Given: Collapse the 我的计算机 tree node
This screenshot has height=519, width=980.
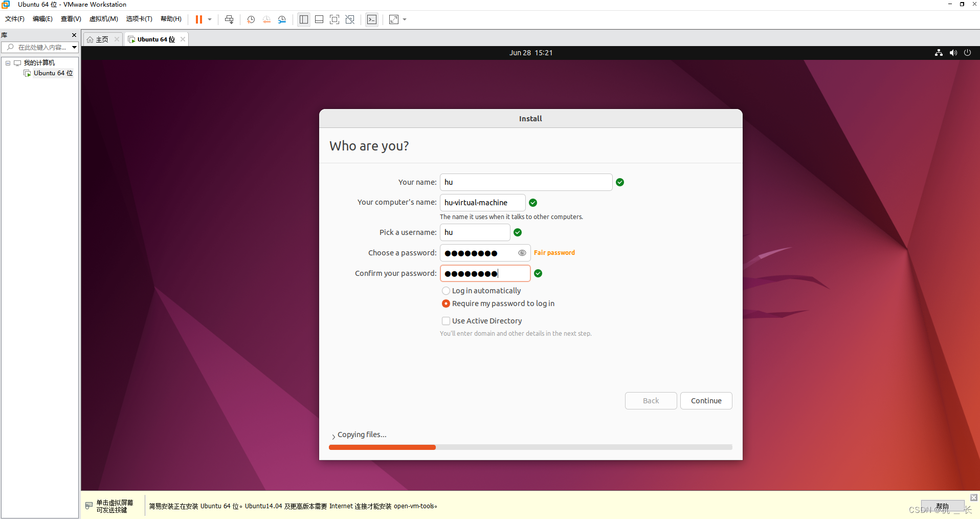Looking at the screenshot, I should click(8, 63).
